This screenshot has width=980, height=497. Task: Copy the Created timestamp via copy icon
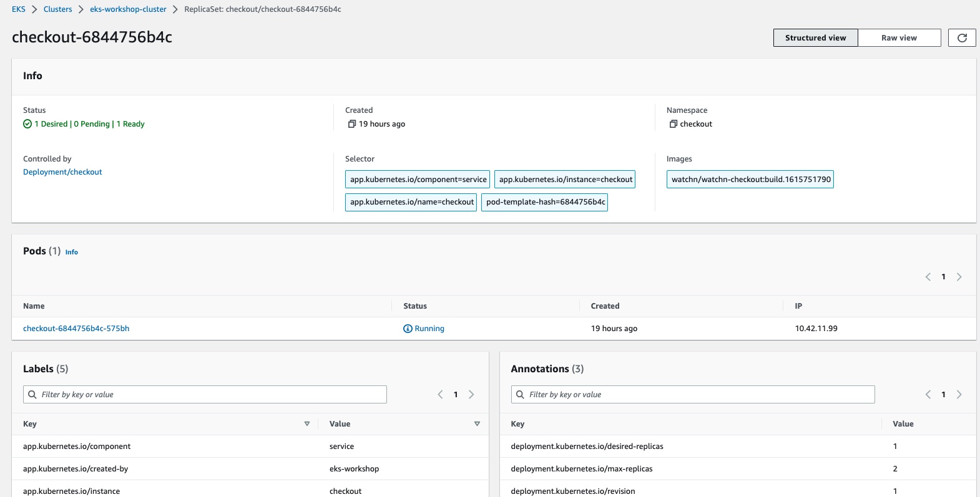pyautogui.click(x=351, y=124)
